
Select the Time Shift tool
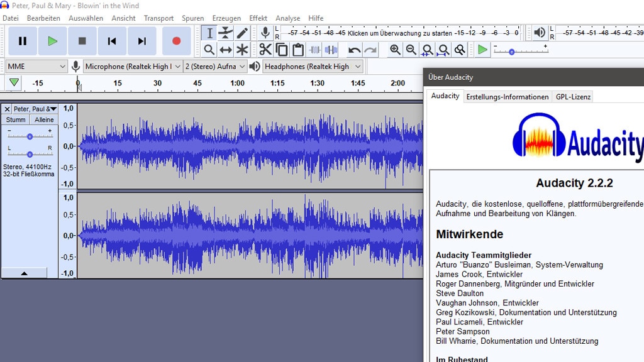pyautogui.click(x=225, y=49)
